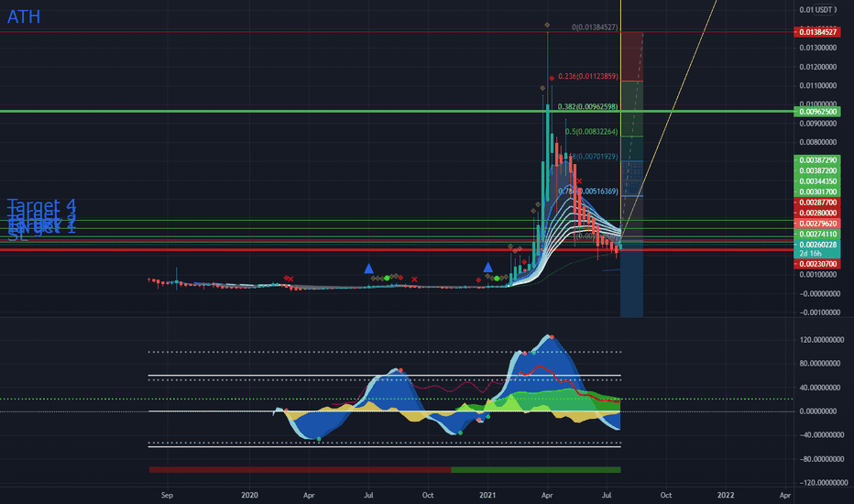This screenshot has width=854, height=504.
Task: Click the 2022 label on the time axis
Action: coord(726,495)
